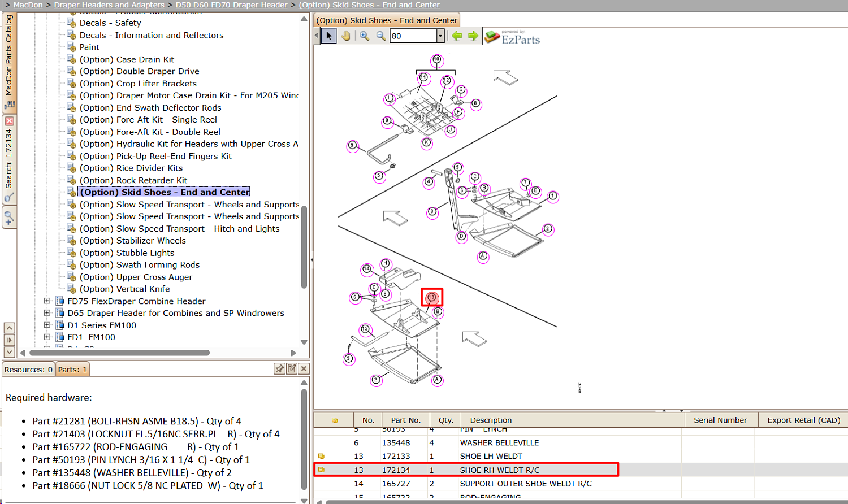This screenshot has height=504, width=848.
Task: Open the MacDon breadcrumb link
Action: point(28,5)
